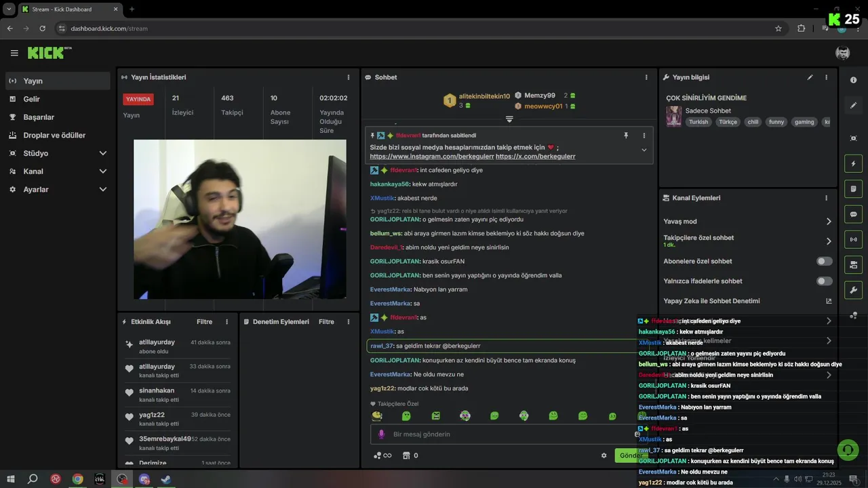Click the Kick logo

[x=50, y=53]
